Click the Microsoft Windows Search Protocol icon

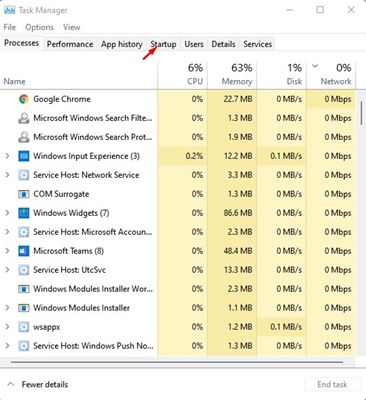coord(24,137)
